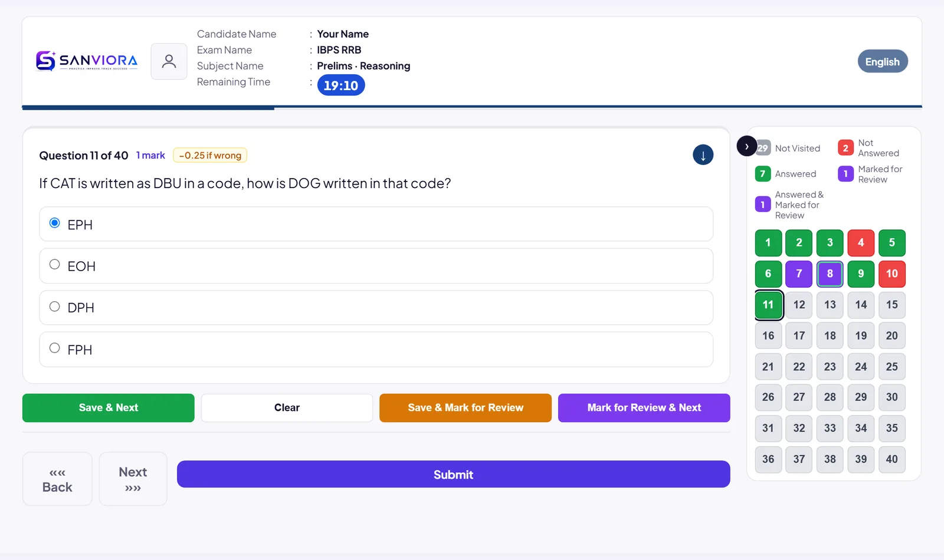Open question 18 from palette
The height and width of the screenshot is (560, 944).
click(x=830, y=336)
